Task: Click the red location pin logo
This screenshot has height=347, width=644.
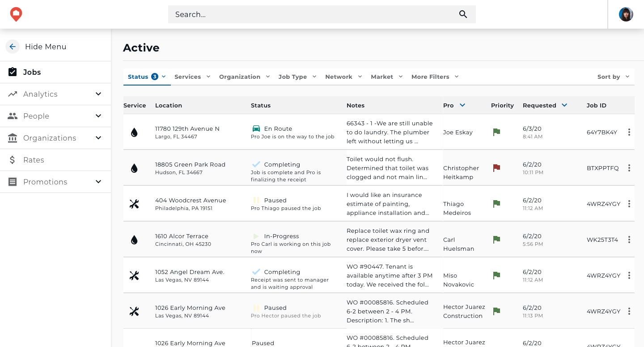Action: tap(16, 14)
